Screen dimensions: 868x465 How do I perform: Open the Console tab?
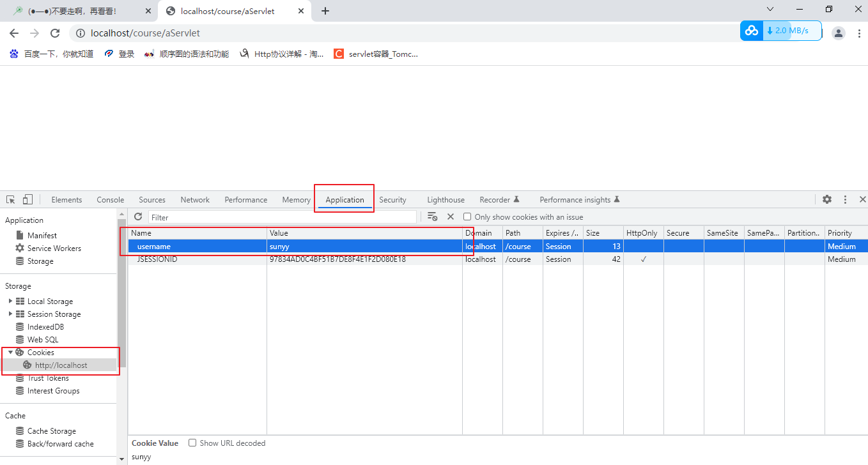(x=111, y=200)
